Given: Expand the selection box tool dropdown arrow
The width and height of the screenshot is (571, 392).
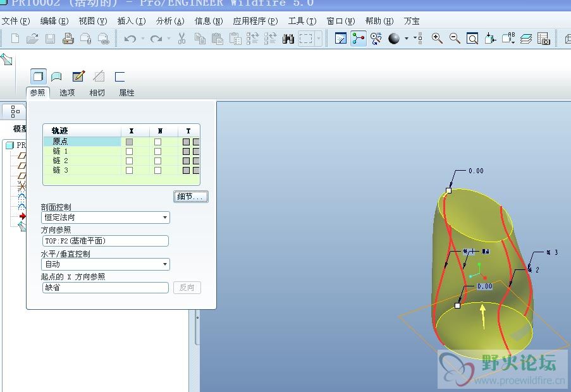Looking at the screenshot, I should 319,38.
